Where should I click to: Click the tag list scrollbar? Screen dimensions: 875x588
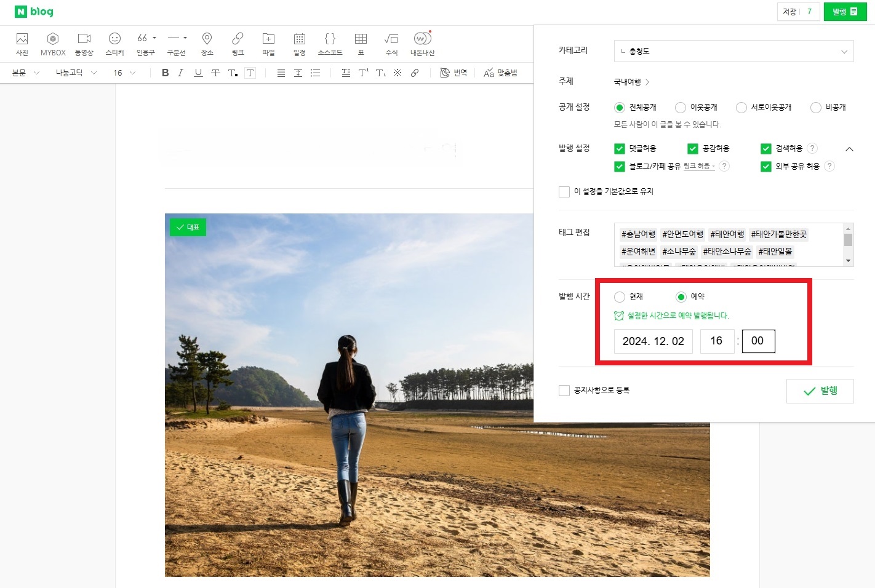click(x=849, y=245)
